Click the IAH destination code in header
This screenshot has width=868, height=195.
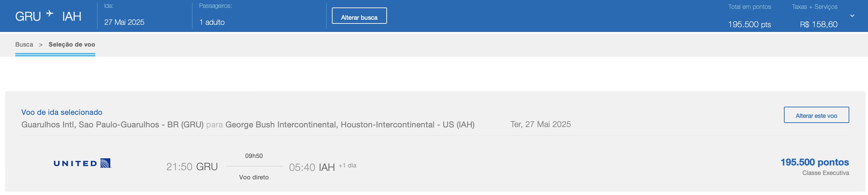point(72,16)
